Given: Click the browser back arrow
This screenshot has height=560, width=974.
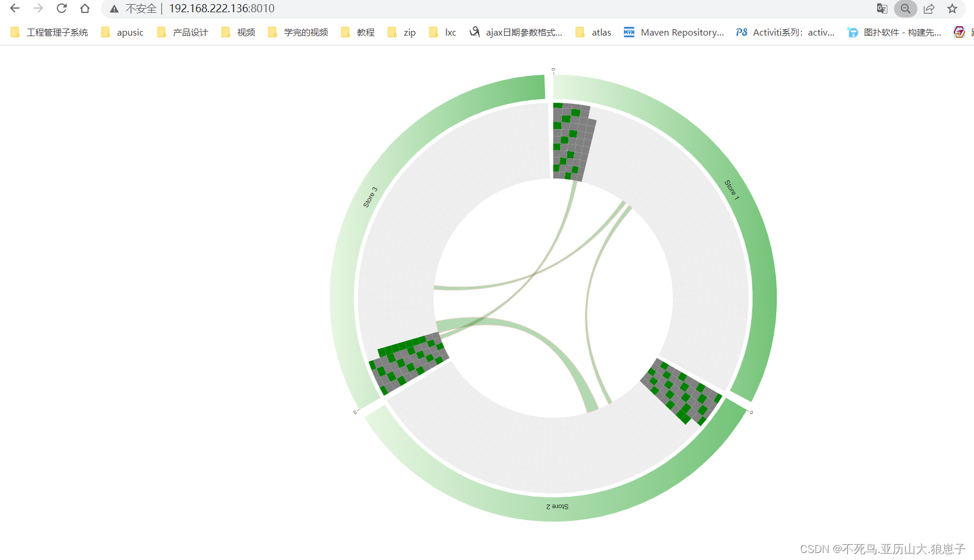Looking at the screenshot, I should 15,8.
